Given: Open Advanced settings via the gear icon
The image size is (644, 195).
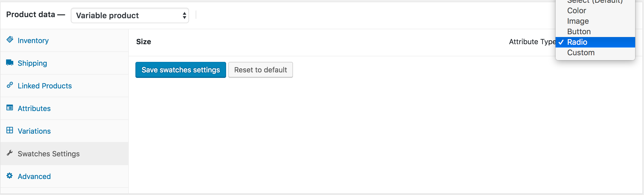Looking at the screenshot, I should [x=10, y=176].
